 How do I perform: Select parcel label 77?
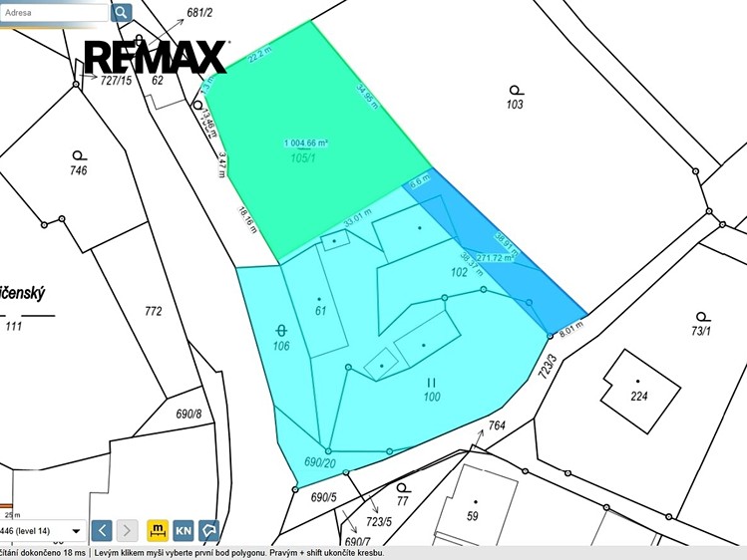coord(403,500)
